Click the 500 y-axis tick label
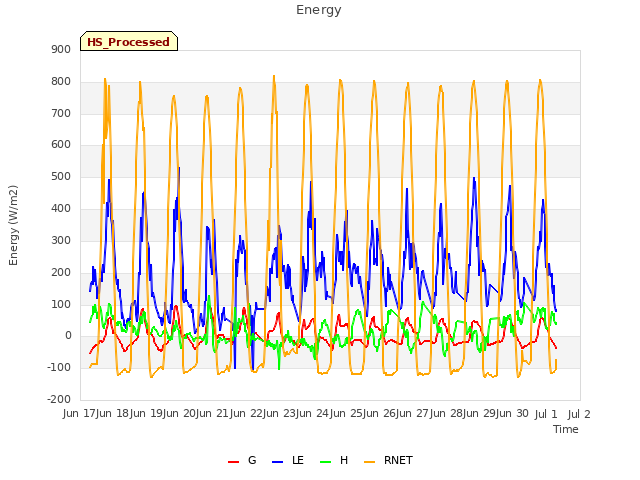 [x=61, y=177]
